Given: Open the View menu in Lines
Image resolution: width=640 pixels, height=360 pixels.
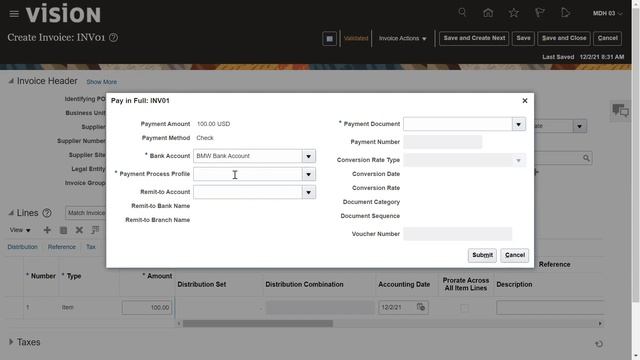Looking at the screenshot, I should (x=20, y=230).
